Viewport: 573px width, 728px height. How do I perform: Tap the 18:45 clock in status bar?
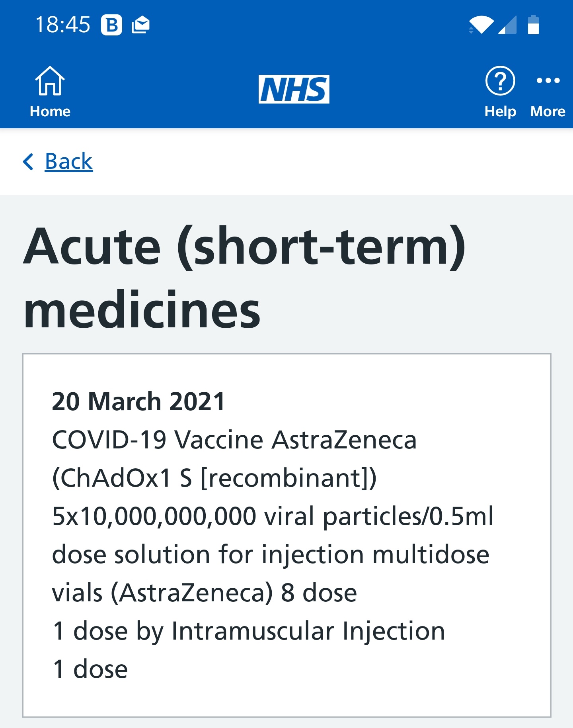[62, 25]
